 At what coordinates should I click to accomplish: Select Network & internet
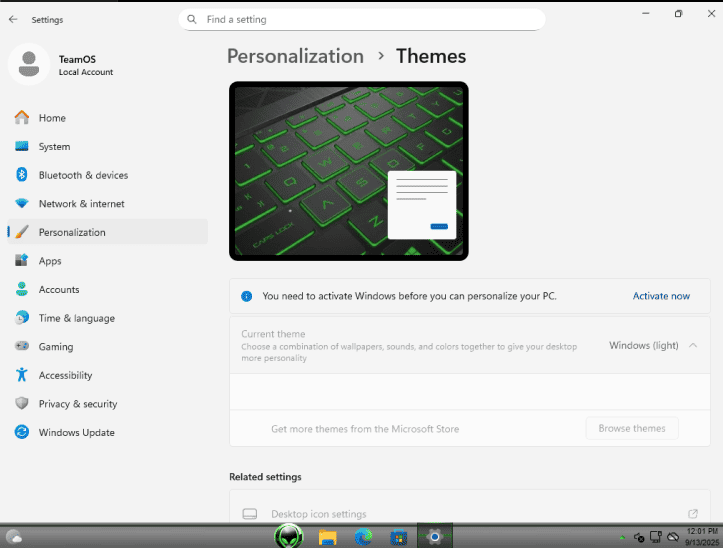point(107,203)
